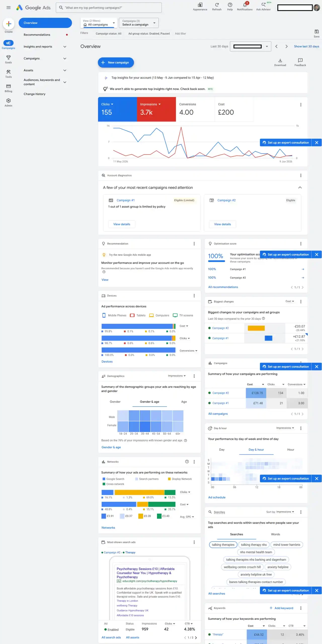Go to previous date range
This screenshot has width=322, height=644.
pos(276,47)
